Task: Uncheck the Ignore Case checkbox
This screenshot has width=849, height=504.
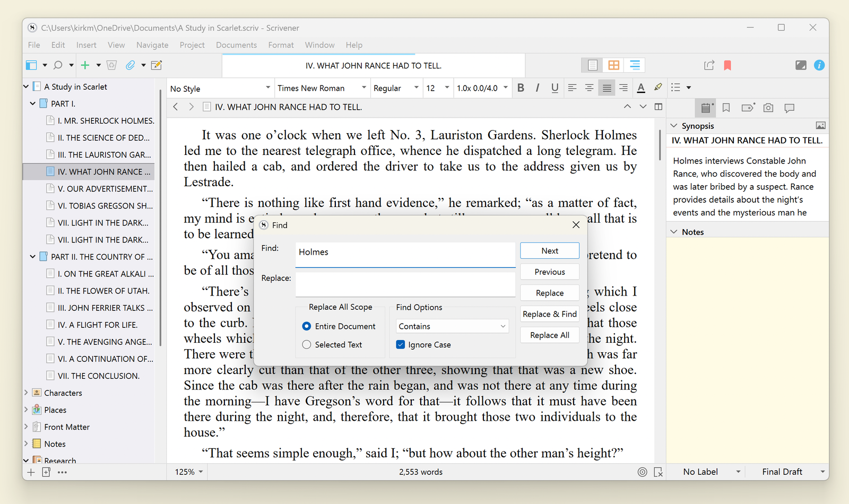Action: [401, 345]
